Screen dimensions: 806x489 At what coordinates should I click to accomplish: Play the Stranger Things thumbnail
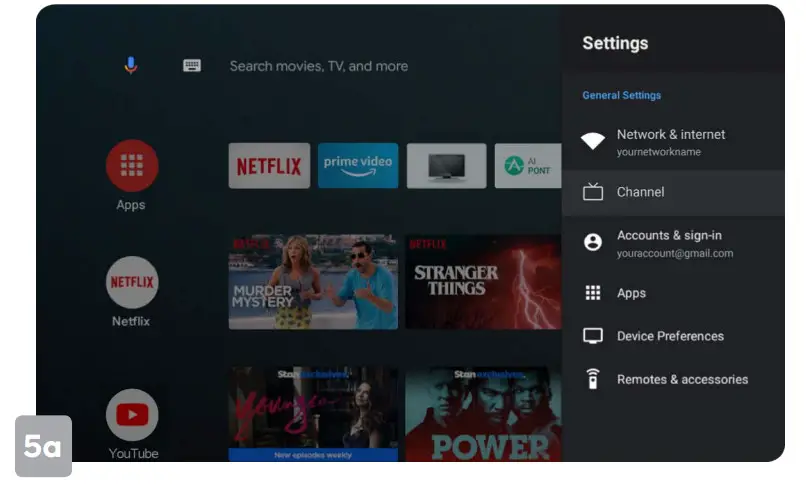point(483,282)
